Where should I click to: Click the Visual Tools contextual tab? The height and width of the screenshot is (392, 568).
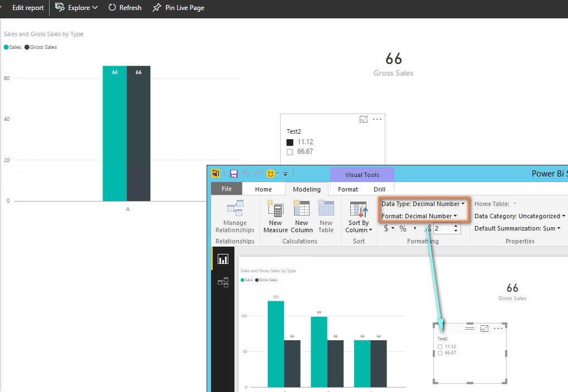pos(362,175)
